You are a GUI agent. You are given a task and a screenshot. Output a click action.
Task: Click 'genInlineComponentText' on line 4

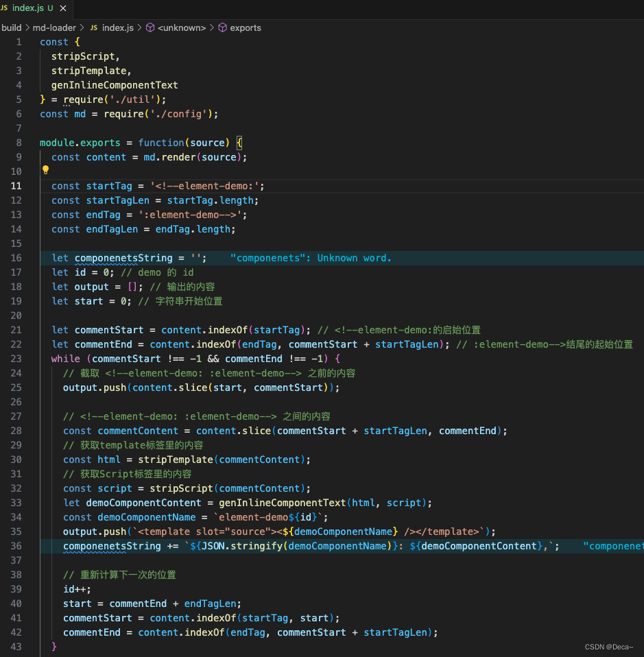click(115, 85)
